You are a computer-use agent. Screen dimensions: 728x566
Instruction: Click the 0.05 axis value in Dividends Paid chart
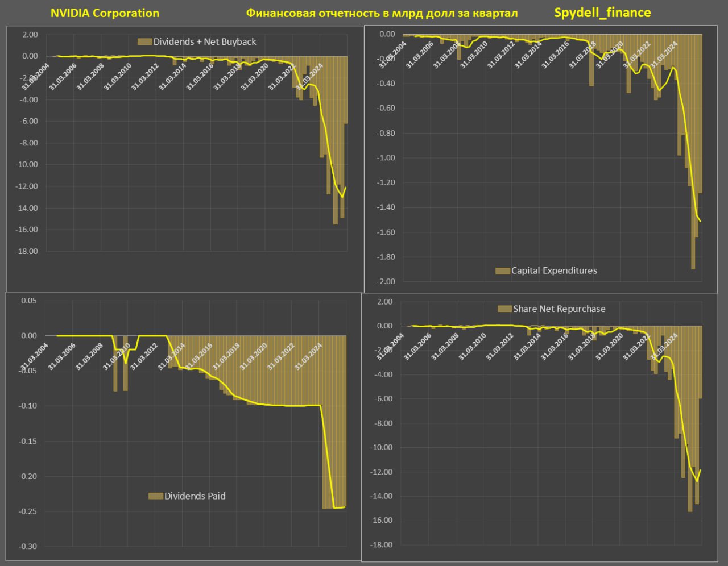[28, 301]
